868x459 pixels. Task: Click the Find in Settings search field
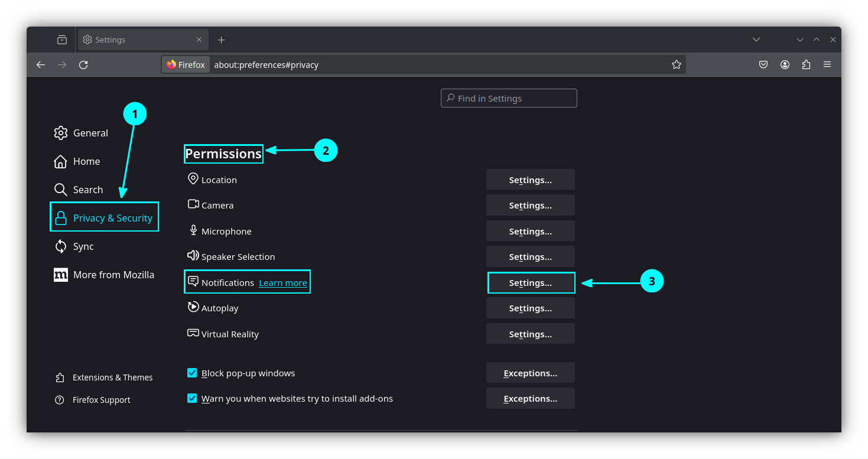point(509,98)
